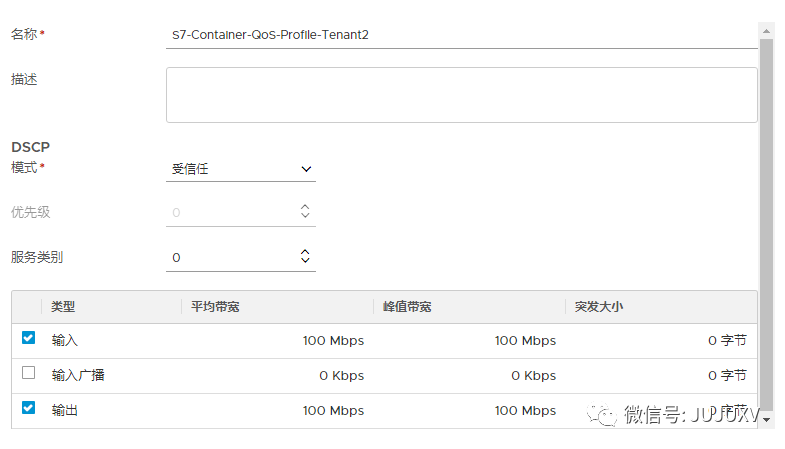Viewport: 785px width, 449px height.
Task: Increase 服务类别 value with the up arrow
Action: pyautogui.click(x=306, y=252)
